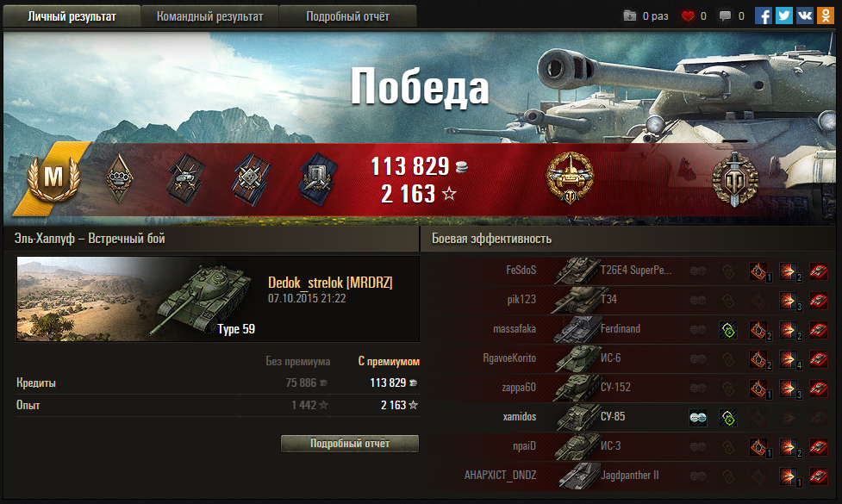
Task: Open the comments speech bubble icon
Action: click(725, 16)
